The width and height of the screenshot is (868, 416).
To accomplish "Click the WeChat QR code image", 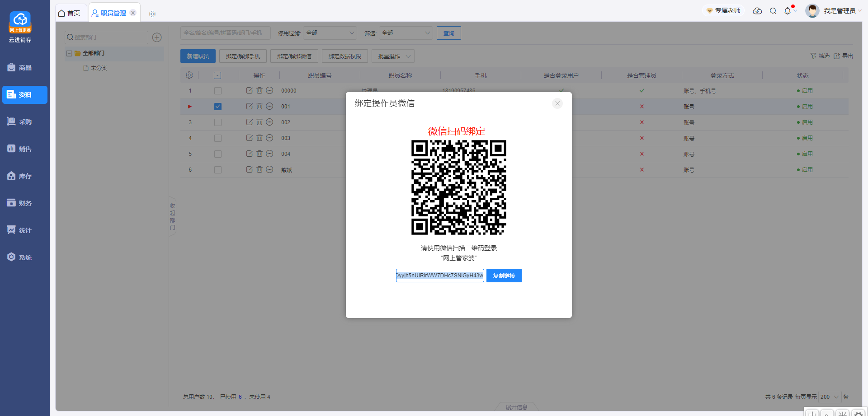I will (459, 187).
